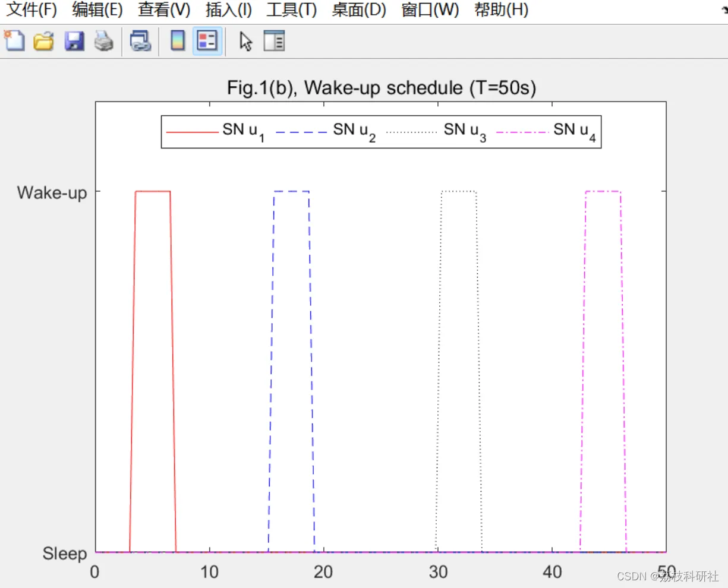Click the x-axis tick label 30

tap(438, 572)
